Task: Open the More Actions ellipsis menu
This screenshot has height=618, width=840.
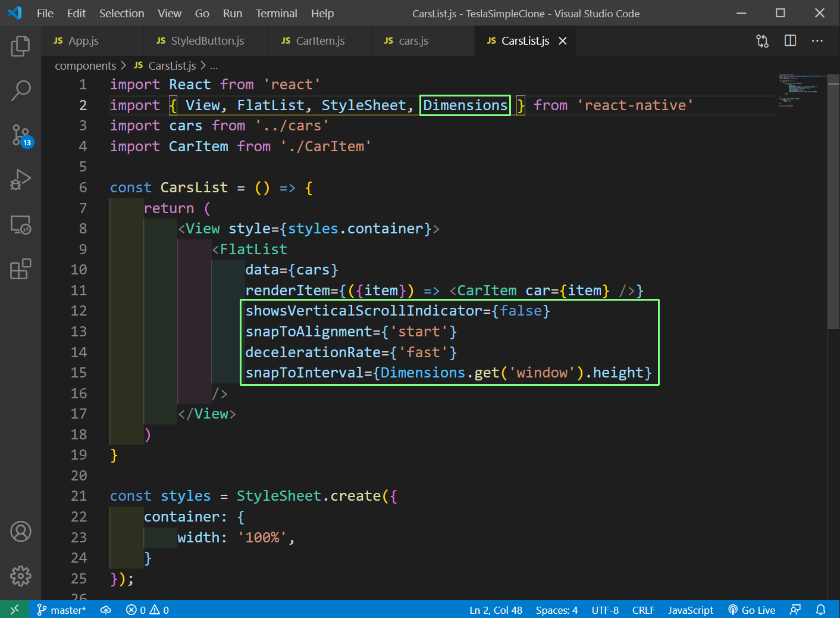Action: click(x=817, y=40)
